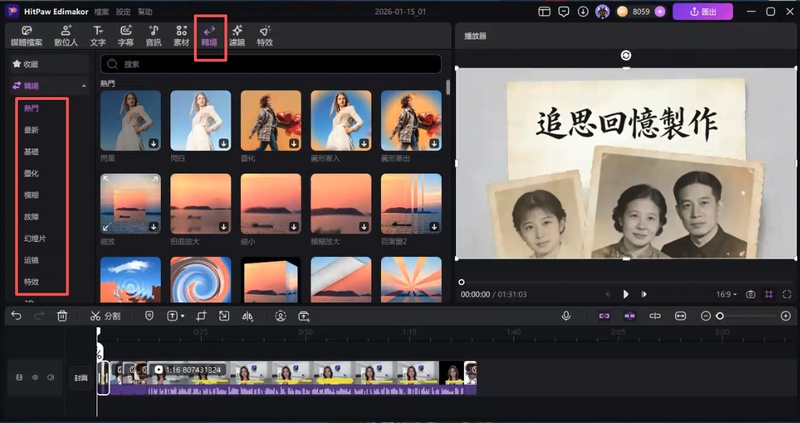This screenshot has width=800, height=423.
Task: Open the 設定 settings menu
Action: point(123,11)
